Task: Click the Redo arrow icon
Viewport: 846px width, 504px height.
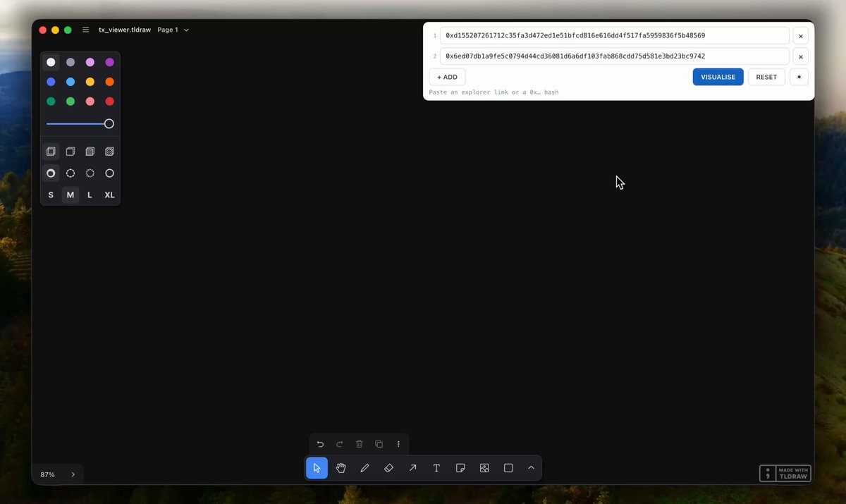Action: [340, 444]
